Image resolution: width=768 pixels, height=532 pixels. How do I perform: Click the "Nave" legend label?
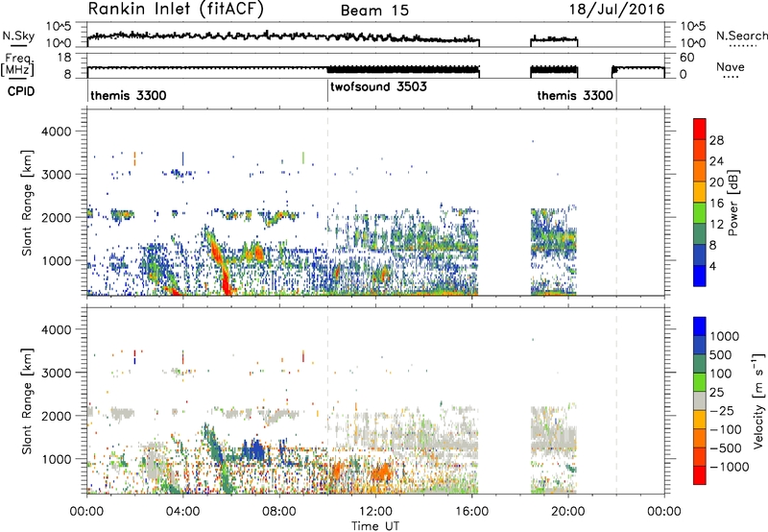tap(731, 67)
